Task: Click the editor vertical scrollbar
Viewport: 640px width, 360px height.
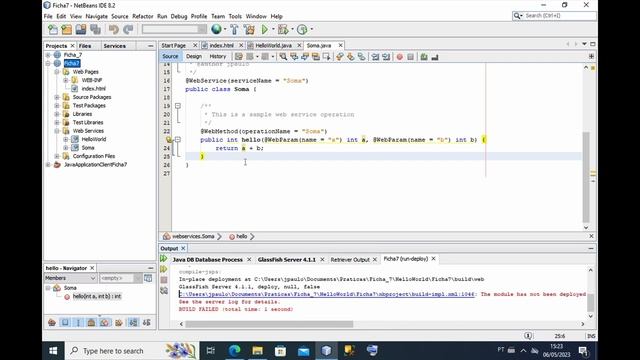Action: point(586,177)
